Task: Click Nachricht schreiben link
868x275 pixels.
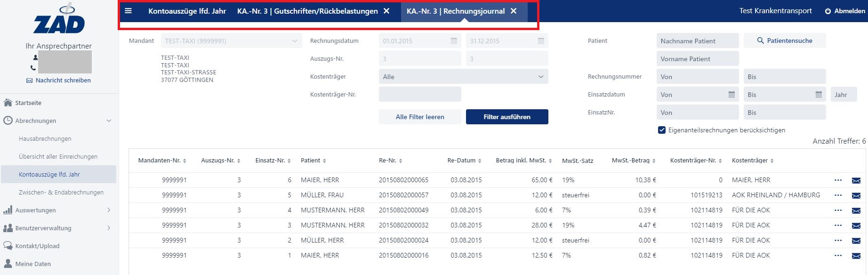Action: pos(63,80)
